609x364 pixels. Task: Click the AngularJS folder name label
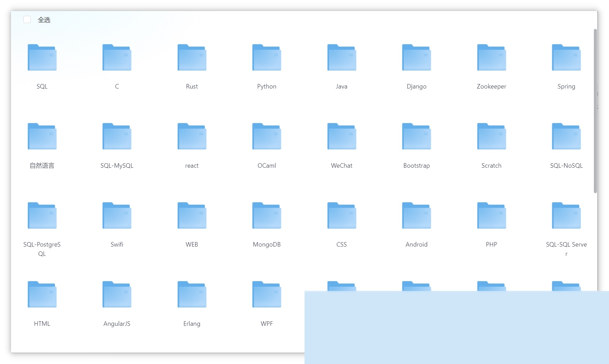(x=117, y=324)
